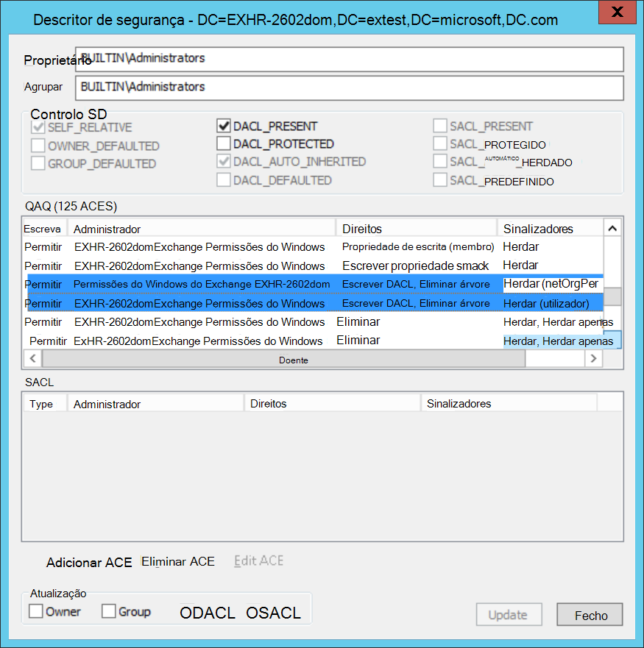
Task: Click the Update button
Action: pyautogui.click(x=509, y=614)
